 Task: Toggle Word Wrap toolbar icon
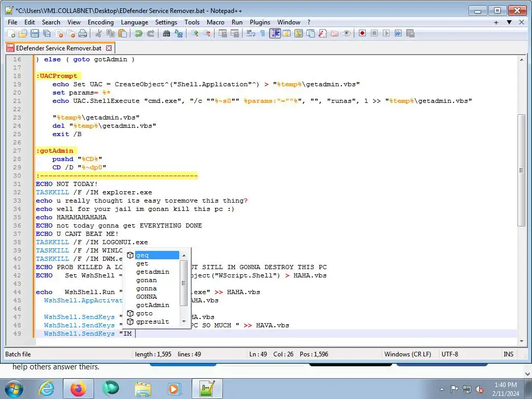point(251,33)
